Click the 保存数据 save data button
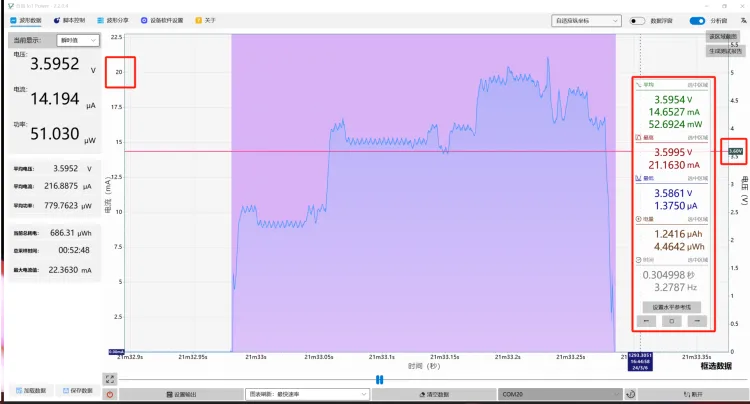750x404 pixels. 77,391
